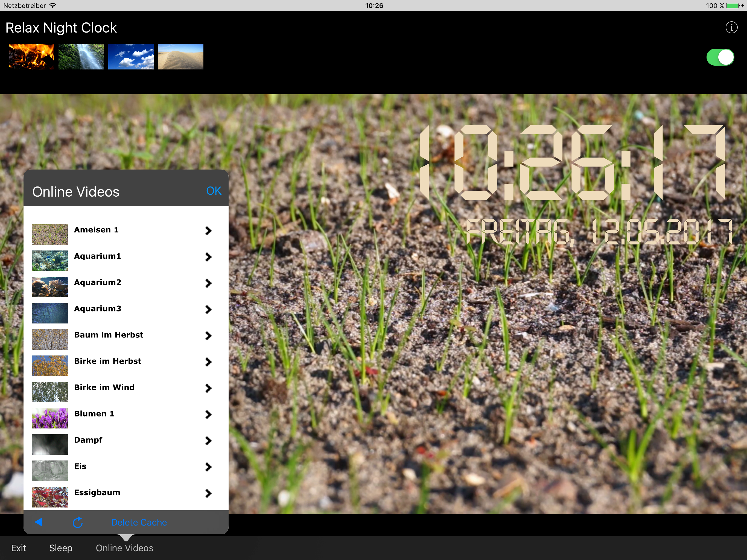Select the Aquarium1 fish thumbnail
This screenshot has width=747, height=560.
(50, 261)
